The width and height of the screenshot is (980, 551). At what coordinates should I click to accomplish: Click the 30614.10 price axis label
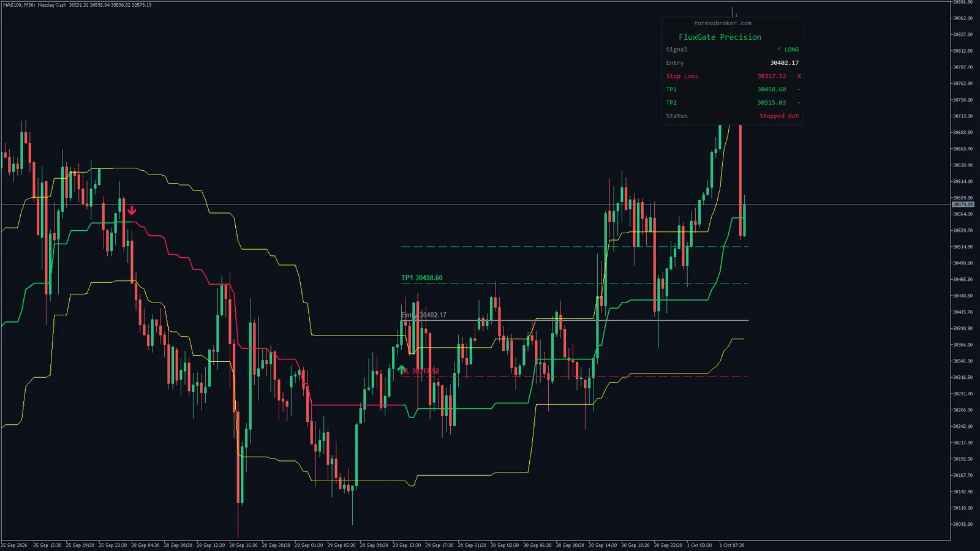pos(962,182)
